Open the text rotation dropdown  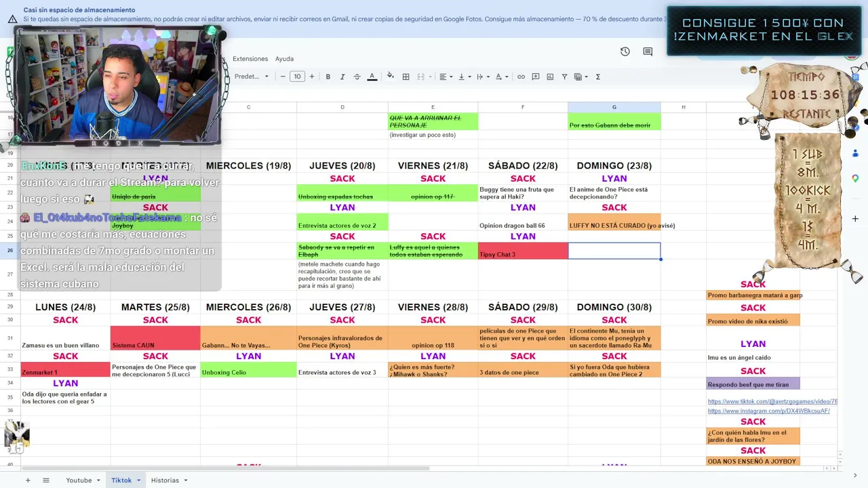(x=502, y=77)
